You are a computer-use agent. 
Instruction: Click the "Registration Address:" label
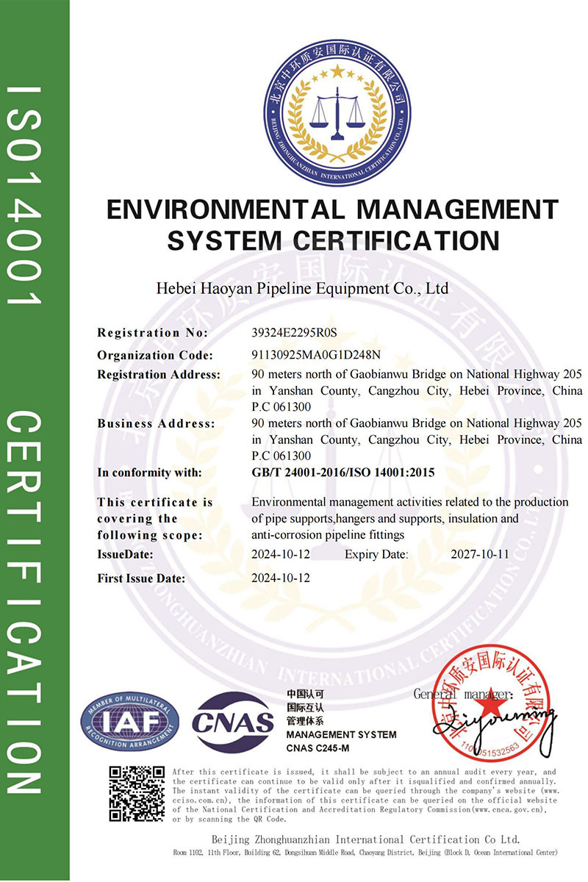coord(159,374)
